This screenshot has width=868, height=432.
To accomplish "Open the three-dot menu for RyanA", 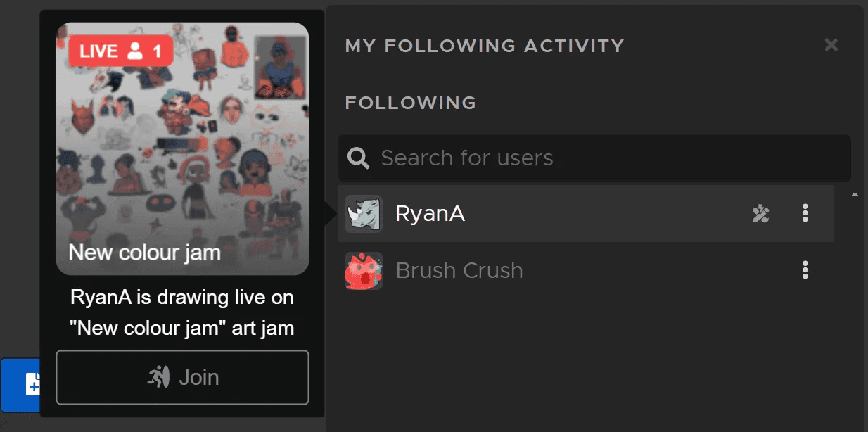I will (805, 213).
